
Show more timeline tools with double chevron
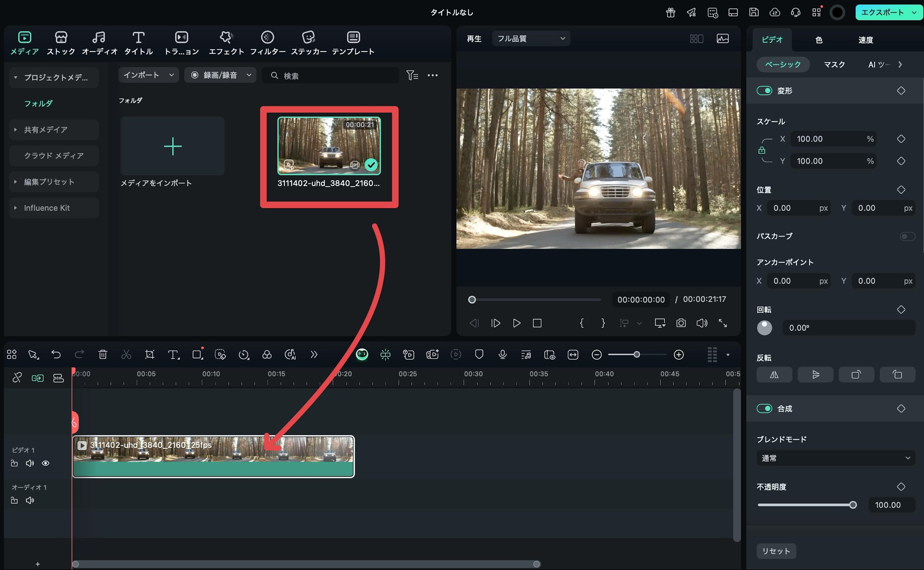pos(314,354)
